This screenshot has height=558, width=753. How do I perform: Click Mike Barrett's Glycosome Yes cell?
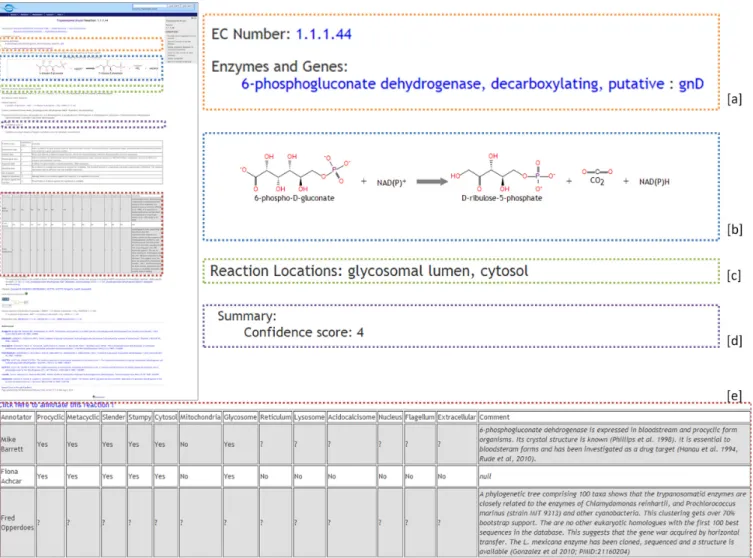click(x=241, y=444)
